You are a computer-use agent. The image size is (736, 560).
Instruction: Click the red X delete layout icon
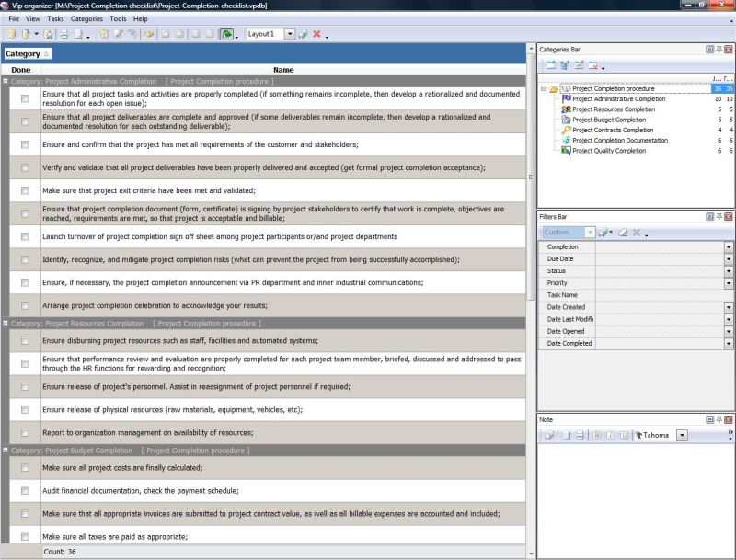click(x=316, y=34)
